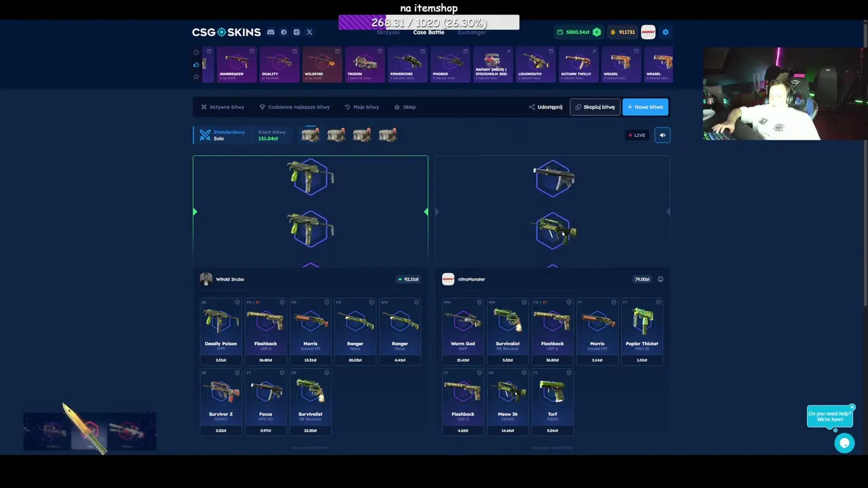Click the Udostępnij share button

[x=546, y=107]
